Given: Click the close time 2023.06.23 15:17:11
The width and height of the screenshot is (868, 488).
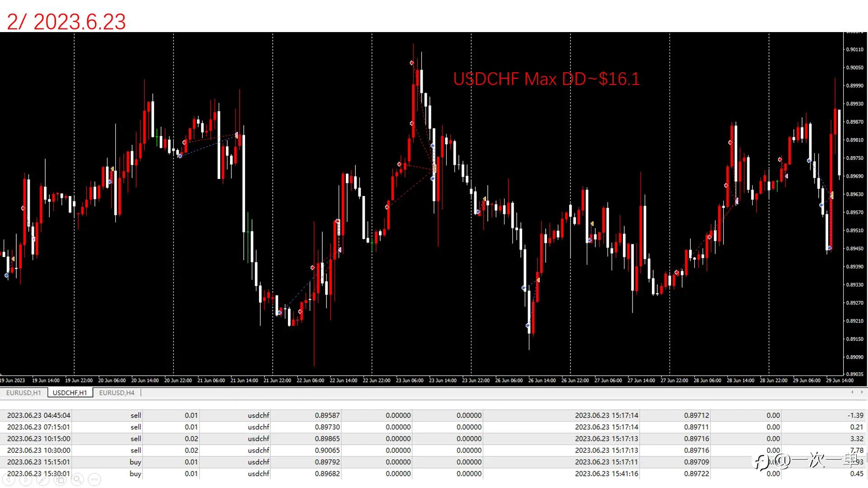Looking at the screenshot, I should coord(607,462).
